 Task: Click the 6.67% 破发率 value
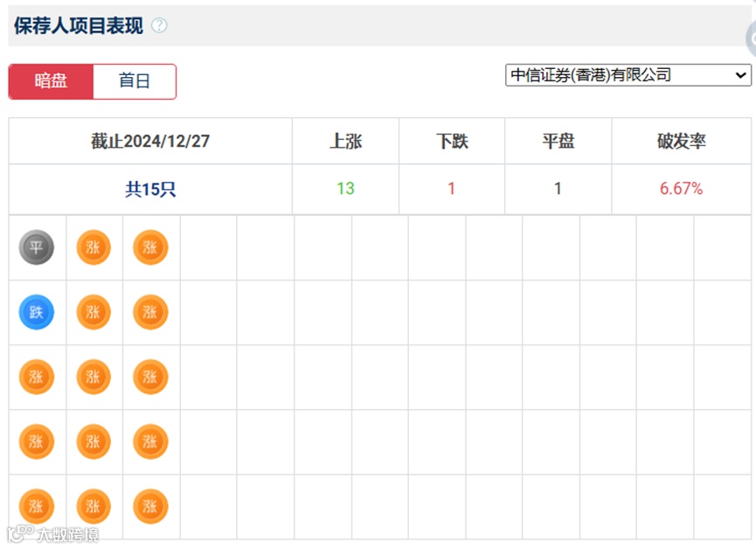[681, 189]
